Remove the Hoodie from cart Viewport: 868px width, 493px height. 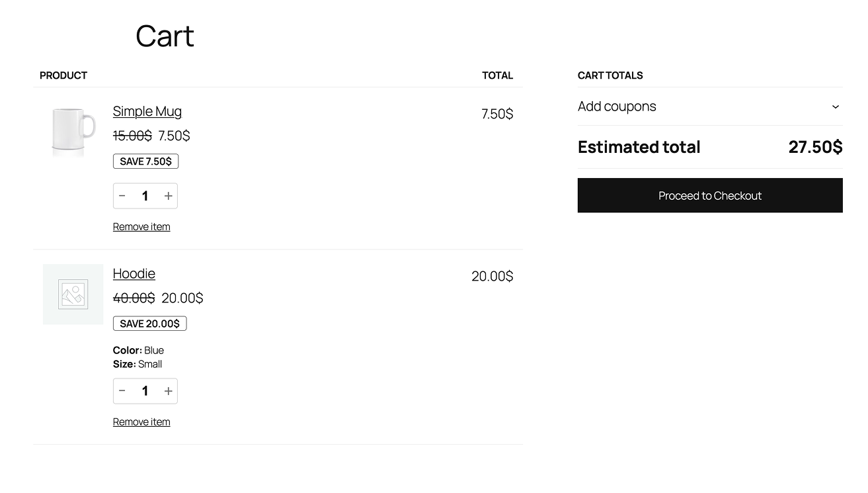[141, 422]
